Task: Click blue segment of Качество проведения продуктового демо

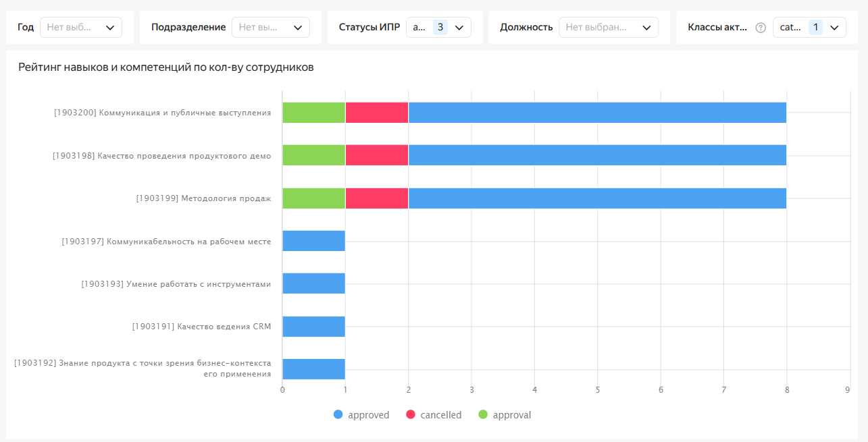Action: coord(596,155)
